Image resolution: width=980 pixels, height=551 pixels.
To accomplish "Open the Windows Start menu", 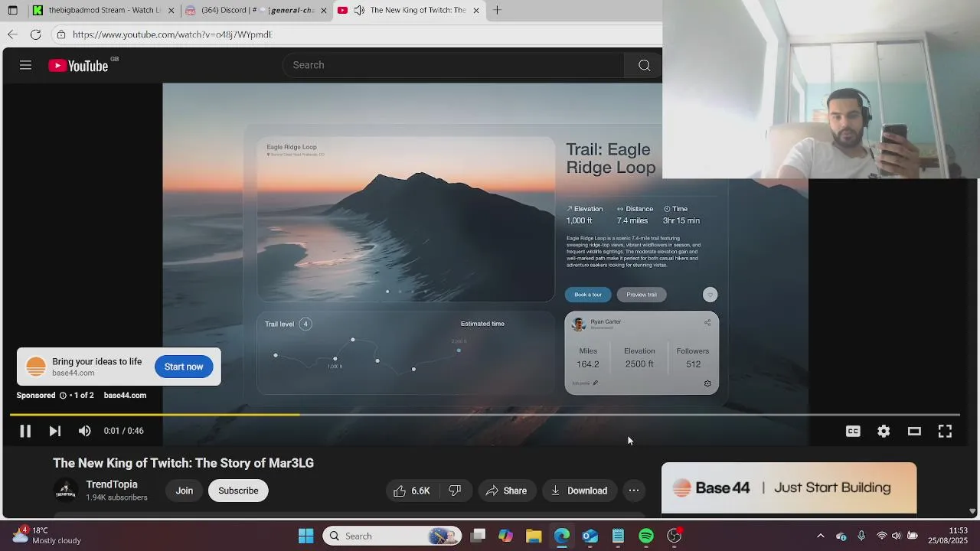I will (x=305, y=536).
